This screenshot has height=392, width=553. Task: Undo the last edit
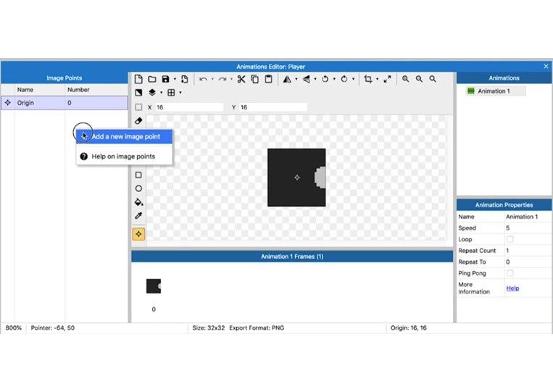point(203,79)
